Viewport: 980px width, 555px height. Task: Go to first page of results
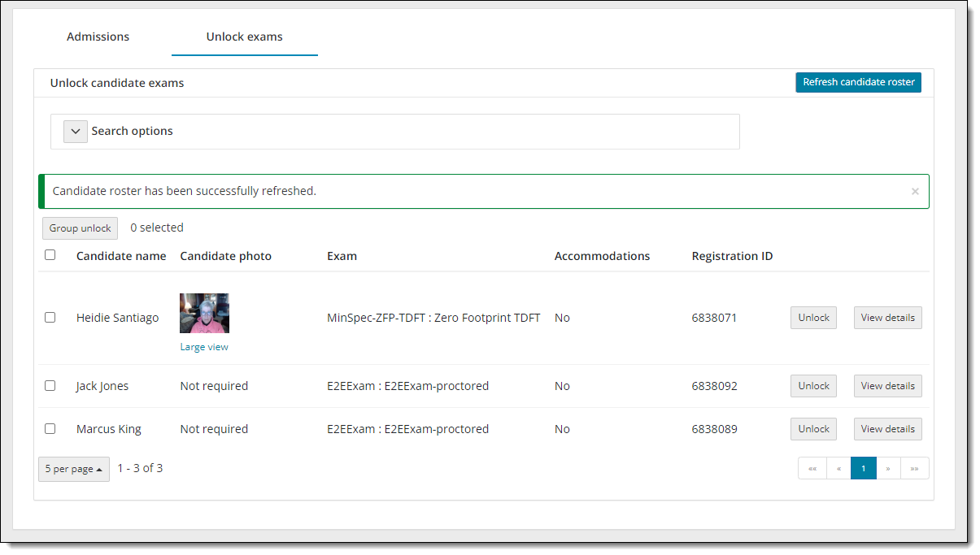point(812,469)
